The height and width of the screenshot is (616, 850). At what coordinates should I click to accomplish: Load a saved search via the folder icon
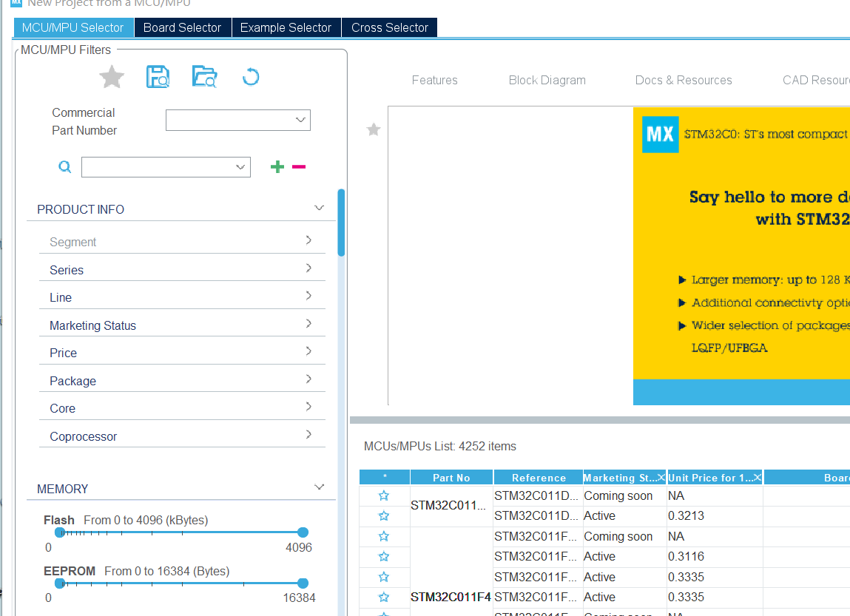tap(204, 77)
